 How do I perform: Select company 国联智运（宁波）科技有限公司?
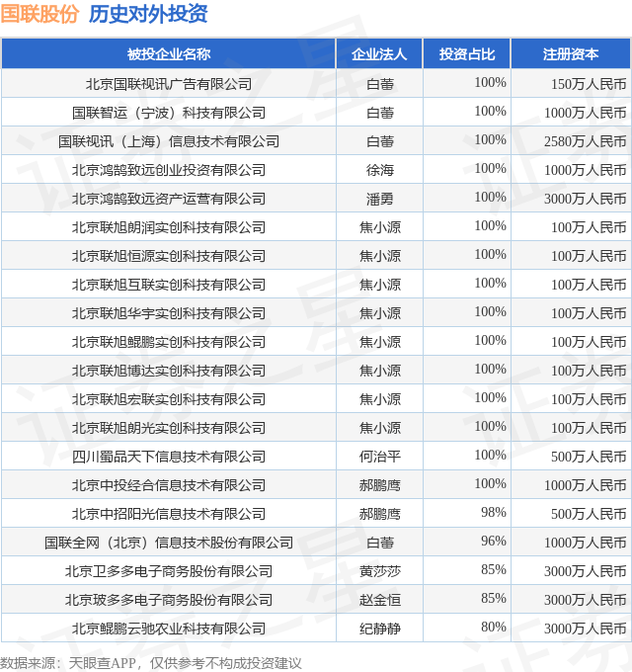(x=169, y=113)
